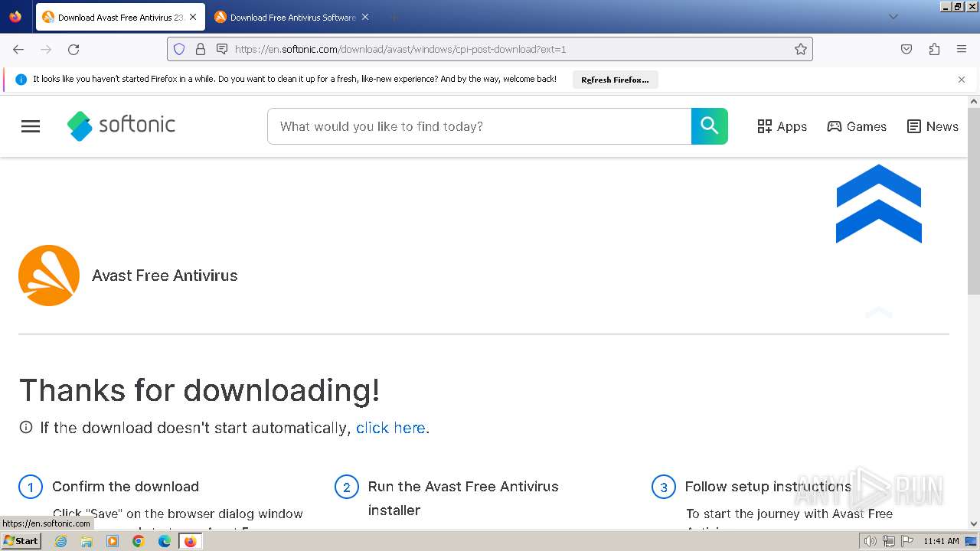Image resolution: width=980 pixels, height=551 pixels.
Task: Click the info icon beside download notice
Action: [26, 428]
